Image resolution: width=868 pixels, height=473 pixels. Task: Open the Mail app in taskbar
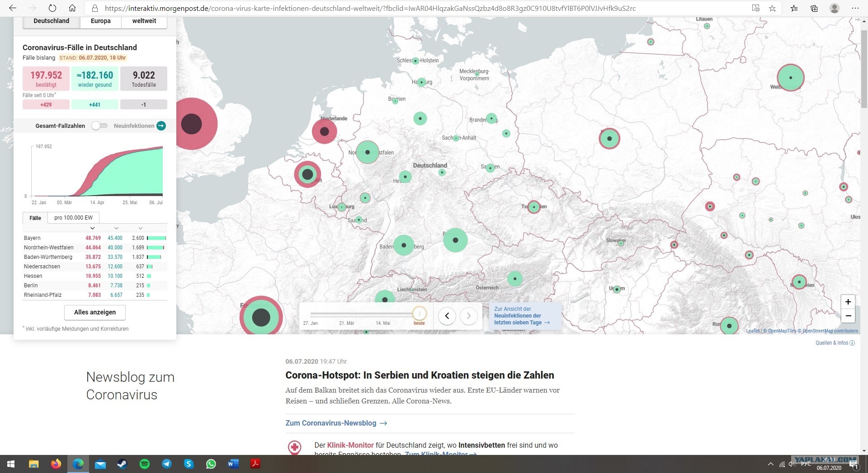pyautogui.click(x=100, y=464)
